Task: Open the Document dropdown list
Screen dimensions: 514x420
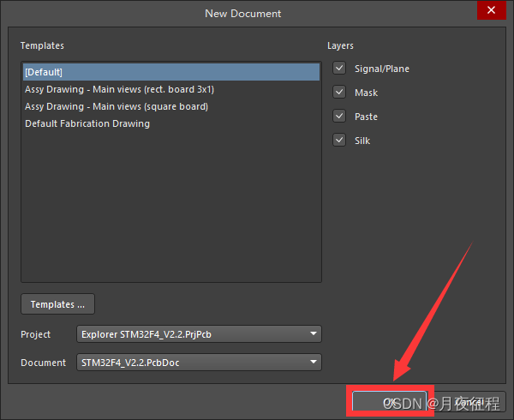Action: point(199,363)
